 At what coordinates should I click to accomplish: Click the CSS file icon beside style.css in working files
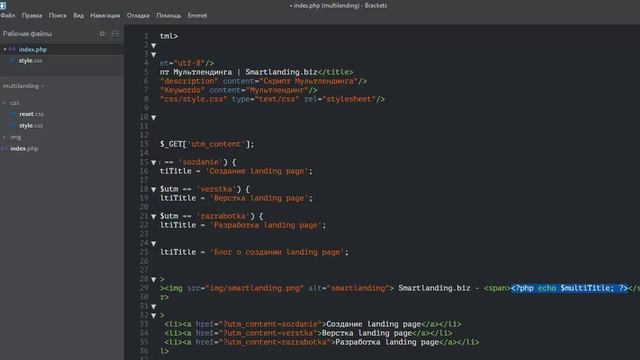click(12, 60)
